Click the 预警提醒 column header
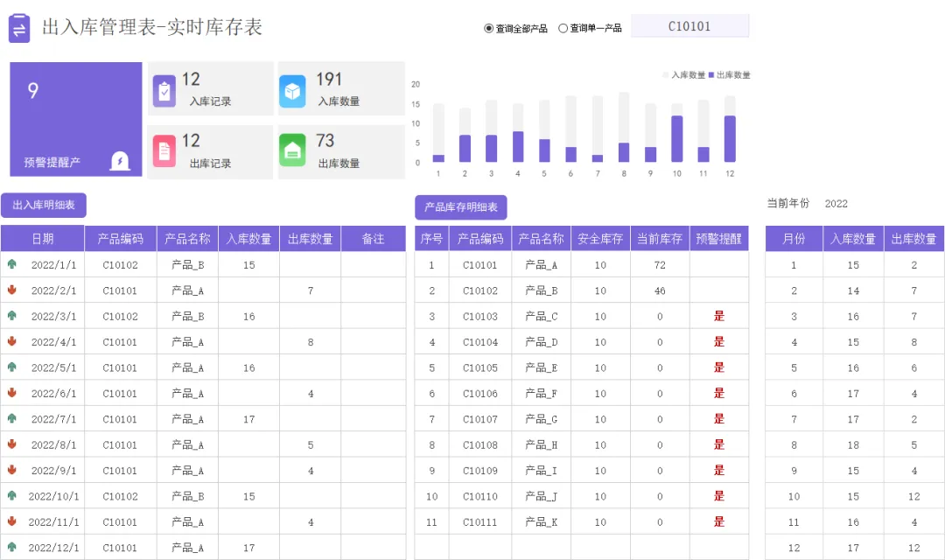 [x=719, y=239]
